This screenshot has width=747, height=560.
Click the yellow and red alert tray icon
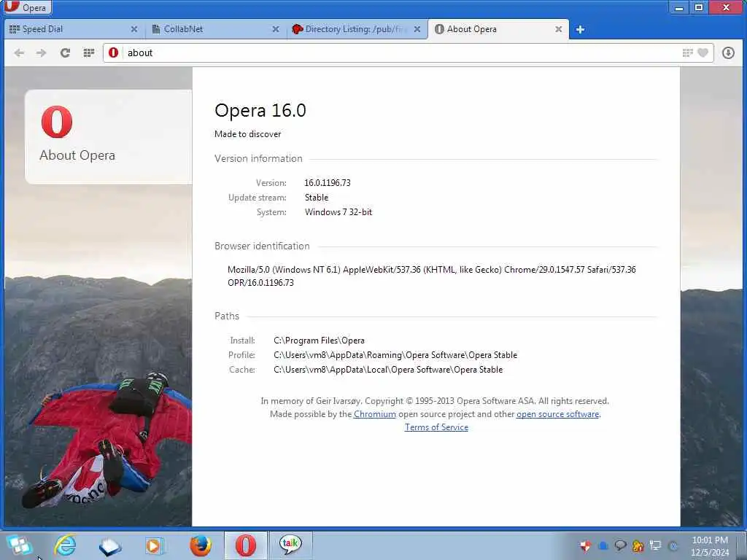pyautogui.click(x=638, y=546)
